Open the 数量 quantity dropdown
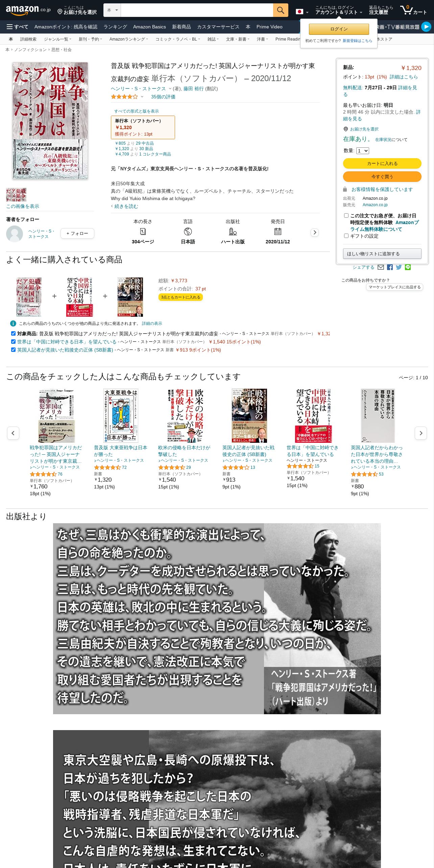 click(363, 151)
